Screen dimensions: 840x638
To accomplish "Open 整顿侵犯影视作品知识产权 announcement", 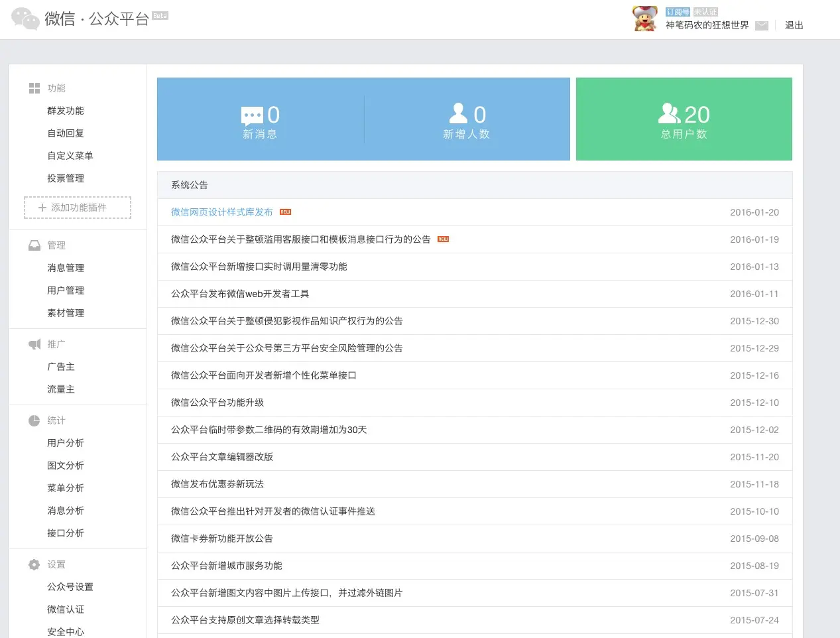I will 287,321.
